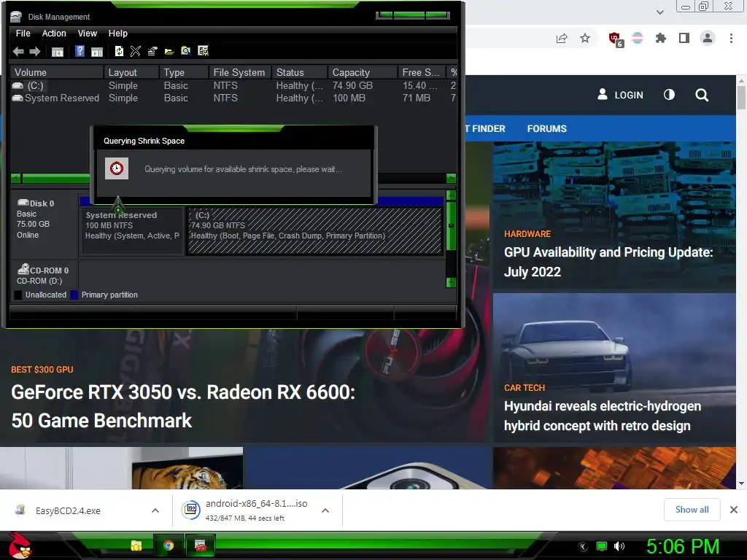Click the Chrome share page icon

[562, 38]
